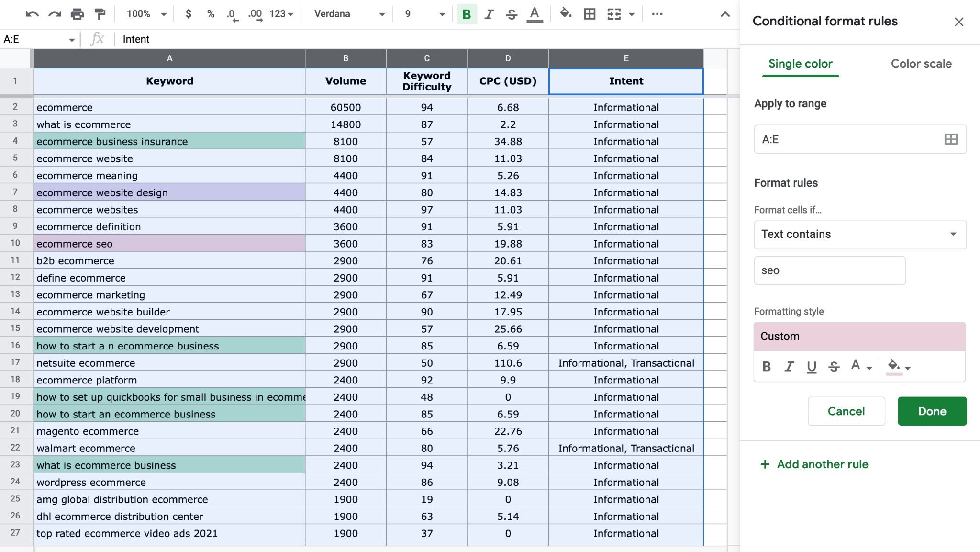Toggle strikethrough formatting in the toolbar

(x=511, y=14)
